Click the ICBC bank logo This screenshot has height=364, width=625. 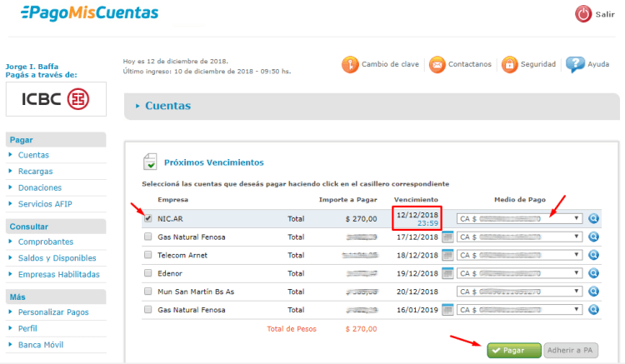pyautogui.click(x=56, y=99)
